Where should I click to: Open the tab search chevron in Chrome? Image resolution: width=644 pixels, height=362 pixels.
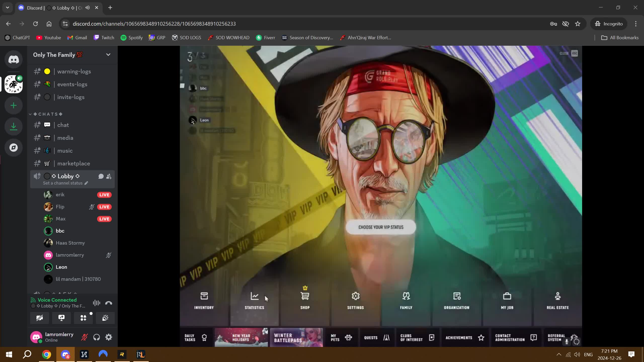coord(7,8)
